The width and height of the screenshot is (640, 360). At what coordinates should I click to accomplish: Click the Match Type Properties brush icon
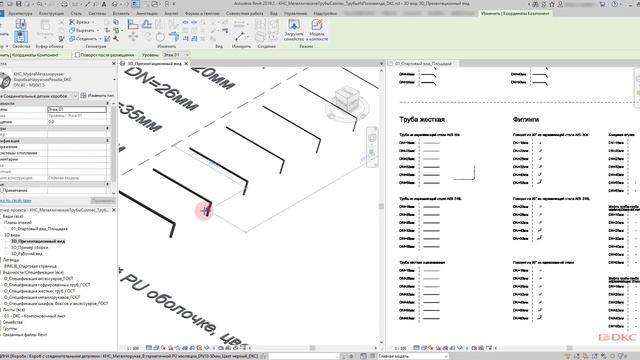tap(61, 39)
